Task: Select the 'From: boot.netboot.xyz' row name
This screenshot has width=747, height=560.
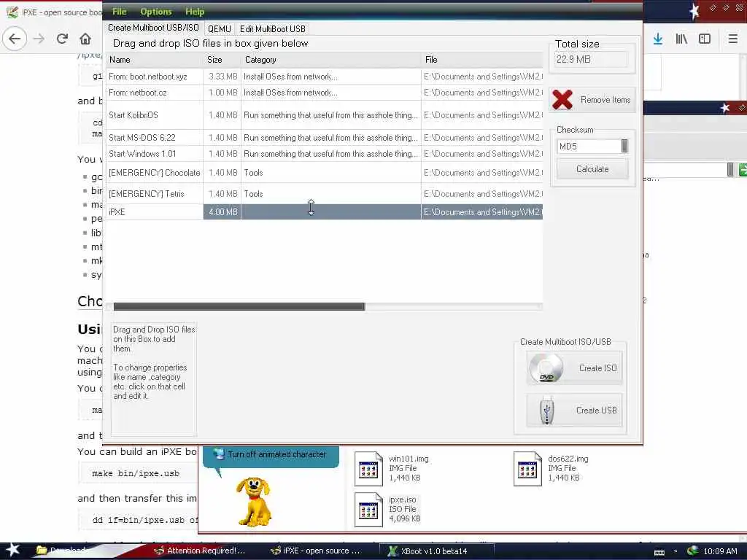Action: pos(147,76)
